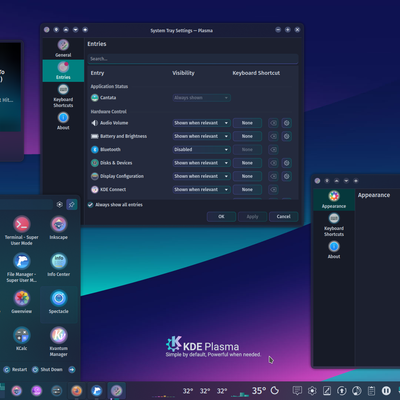Configure Disks & Devices entry settings icon
This screenshot has width=400, height=400.
287,163
